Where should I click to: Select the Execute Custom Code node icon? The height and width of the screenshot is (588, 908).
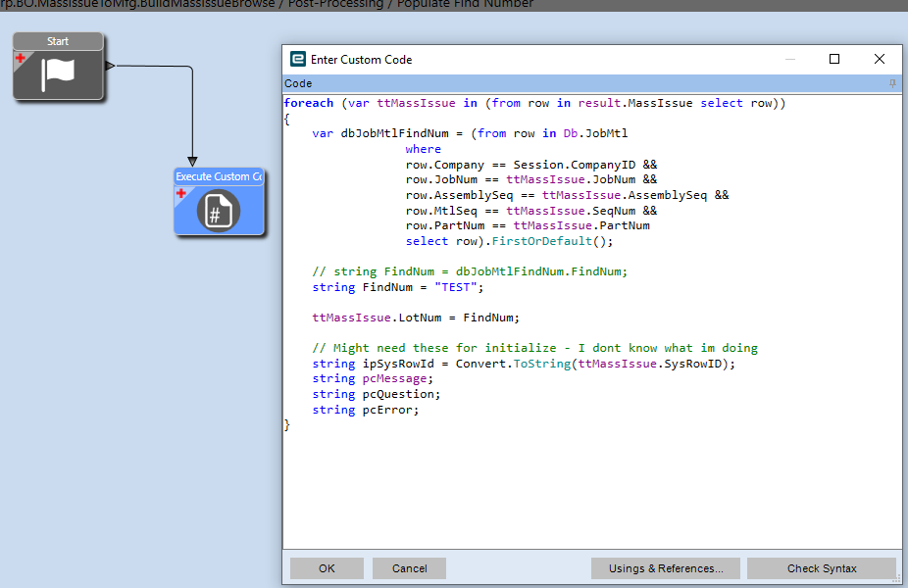pyautogui.click(x=219, y=212)
